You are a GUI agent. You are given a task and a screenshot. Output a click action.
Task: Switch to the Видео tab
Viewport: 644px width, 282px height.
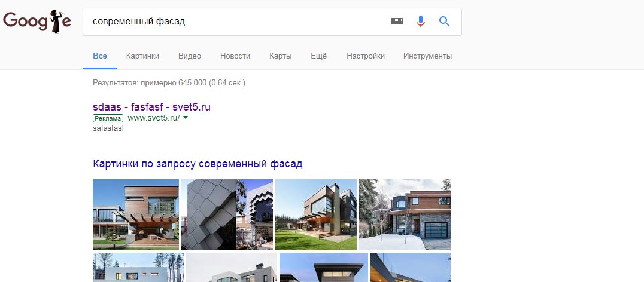click(x=190, y=56)
